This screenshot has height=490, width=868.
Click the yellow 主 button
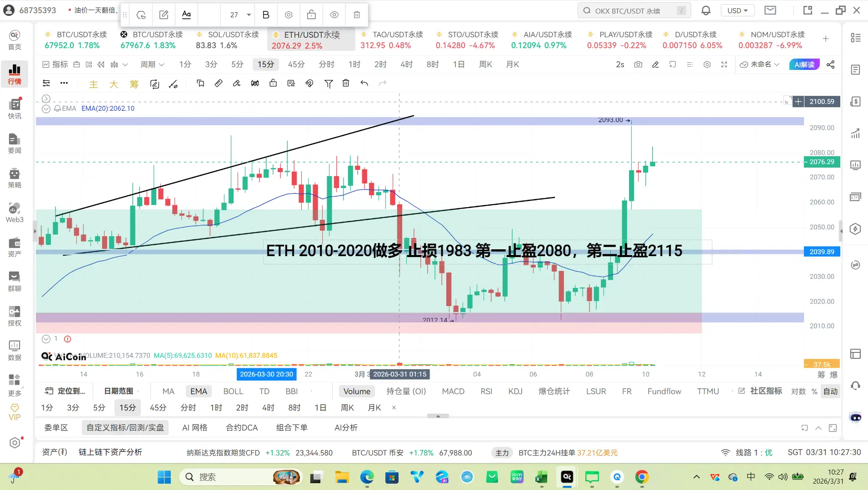tap(93, 84)
